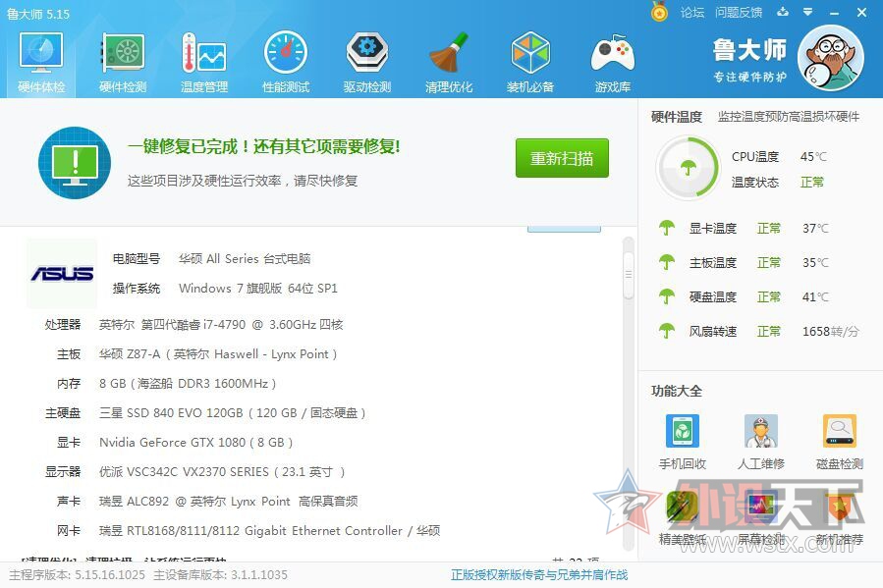Image resolution: width=883 pixels, height=588 pixels.
Task: Select computer model text 华硕 All Series 台式电脑
Action: pyautogui.click(x=245, y=259)
